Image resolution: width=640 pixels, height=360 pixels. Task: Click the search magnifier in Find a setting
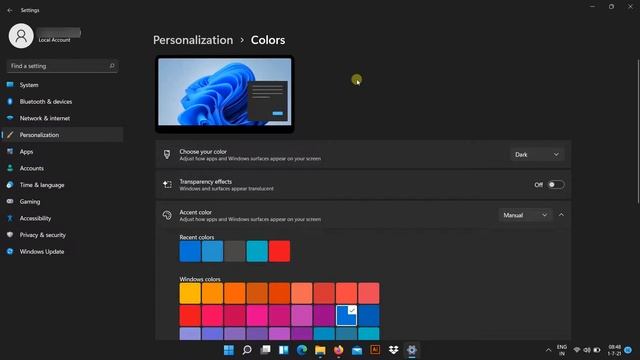point(112,66)
